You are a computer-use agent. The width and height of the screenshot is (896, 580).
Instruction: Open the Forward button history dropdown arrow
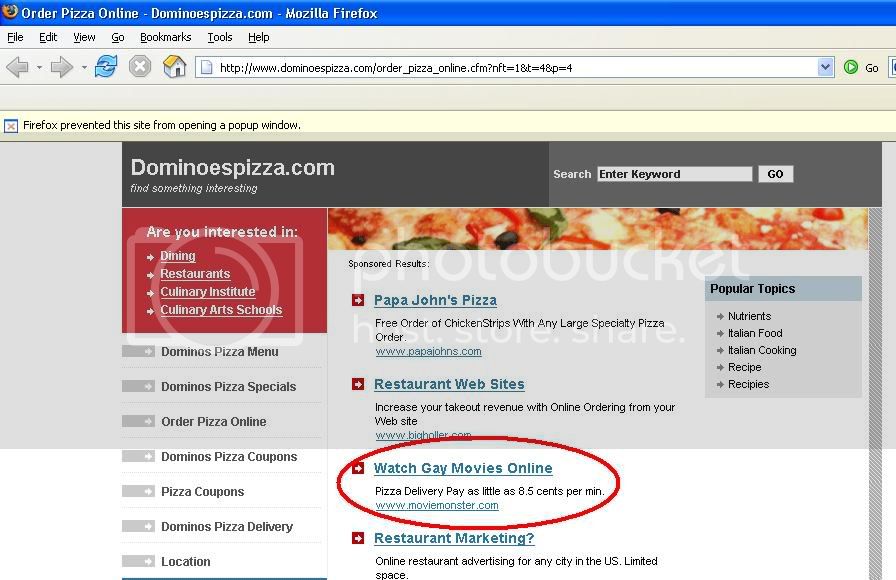click(84, 67)
